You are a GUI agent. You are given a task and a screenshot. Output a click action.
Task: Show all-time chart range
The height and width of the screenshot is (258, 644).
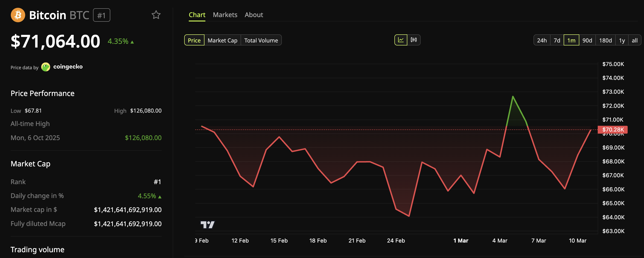click(635, 40)
